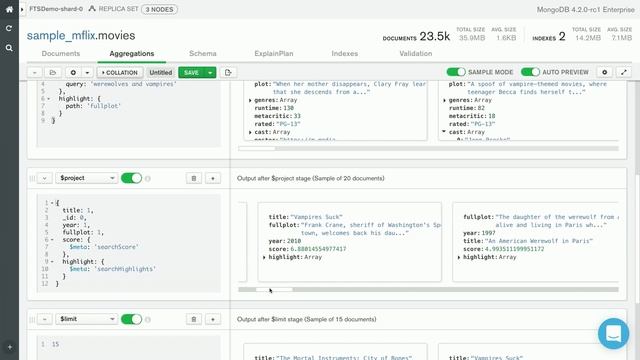This screenshot has width=640, height=360.
Task: Click the refresh icon in left sidebar
Action: pos(9,28)
